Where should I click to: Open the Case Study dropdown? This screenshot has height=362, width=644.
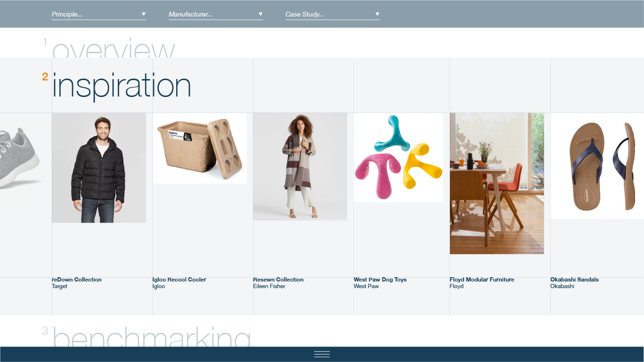tap(333, 15)
